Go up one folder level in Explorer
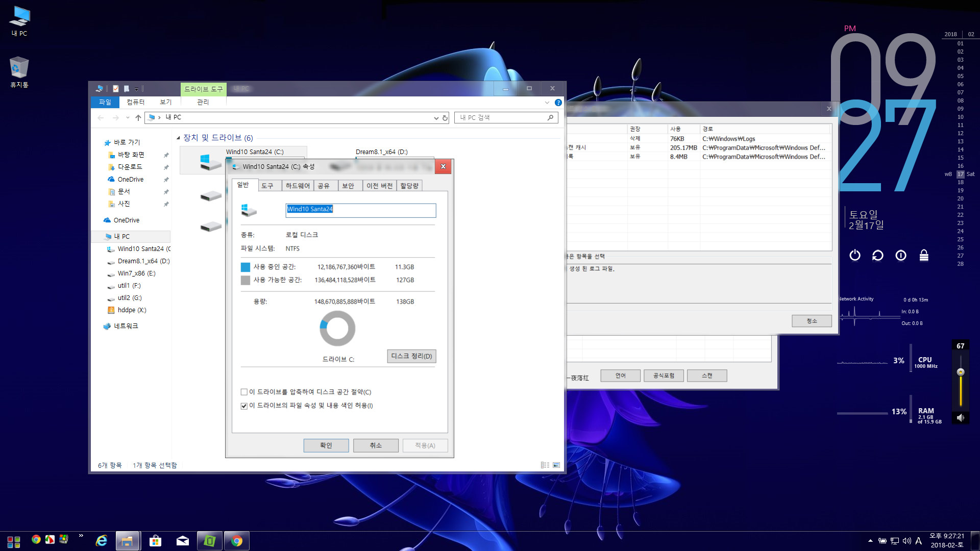The height and width of the screenshot is (551, 980). pyautogui.click(x=138, y=118)
